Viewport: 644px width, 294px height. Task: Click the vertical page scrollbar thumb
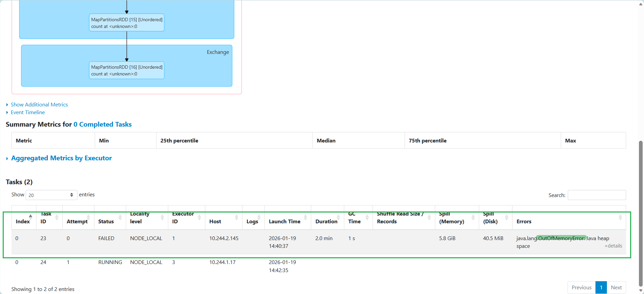641,212
